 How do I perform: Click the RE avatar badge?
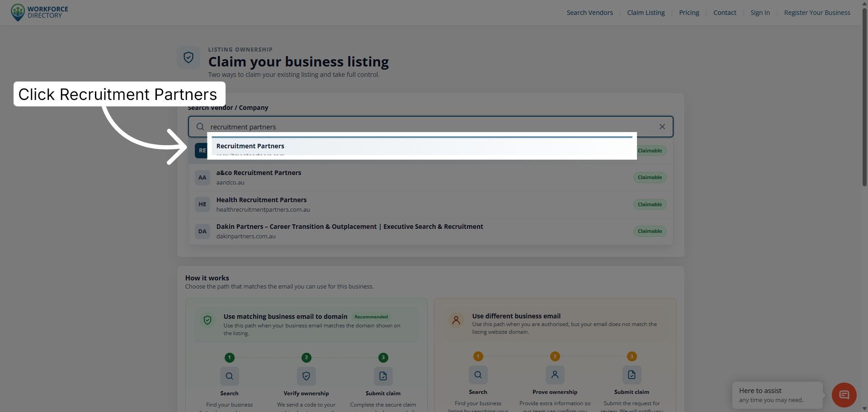click(202, 151)
